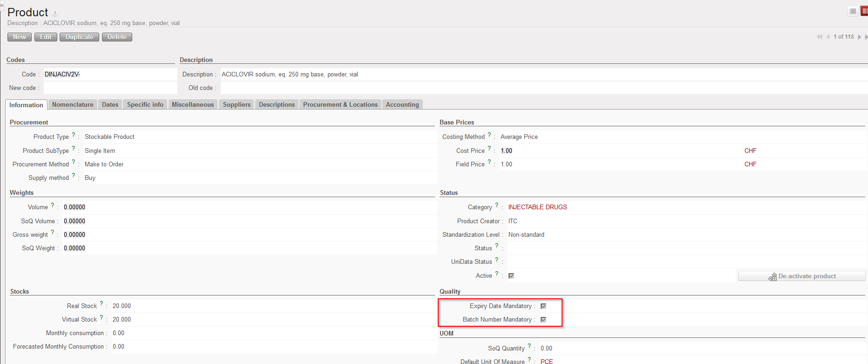Click the Code field DINJACIV2V-
The height and width of the screenshot is (364, 868).
110,75
